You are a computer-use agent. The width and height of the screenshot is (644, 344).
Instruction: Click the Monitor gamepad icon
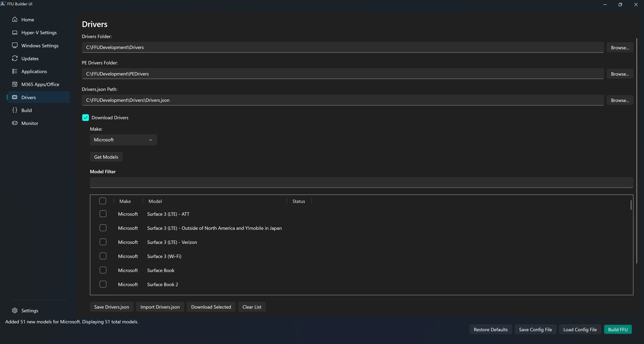(15, 123)
